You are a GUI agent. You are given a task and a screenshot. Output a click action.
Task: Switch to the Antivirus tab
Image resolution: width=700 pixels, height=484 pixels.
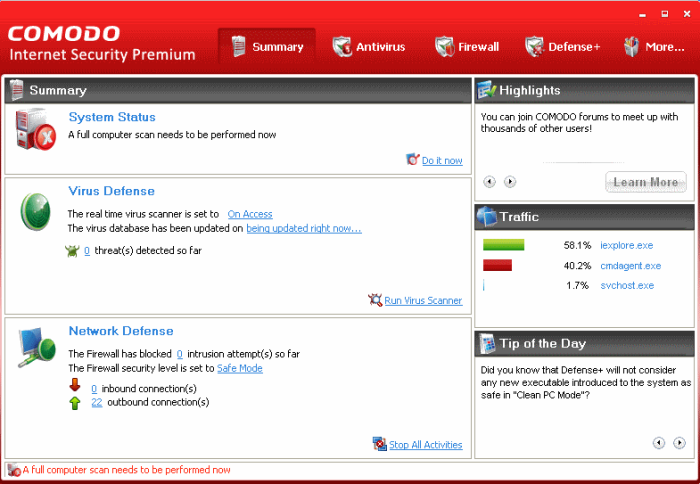tap(369, 46)
